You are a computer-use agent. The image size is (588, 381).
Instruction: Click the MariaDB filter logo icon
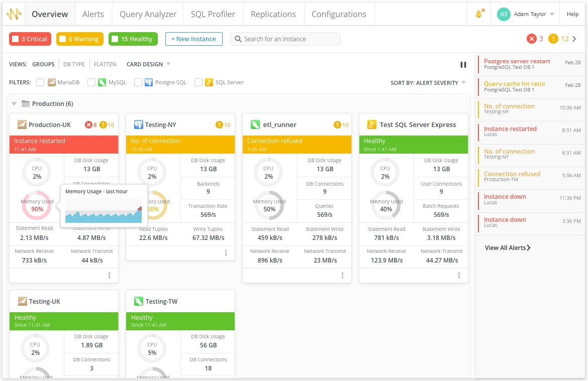pyautogui.click(x=52, y=82)
